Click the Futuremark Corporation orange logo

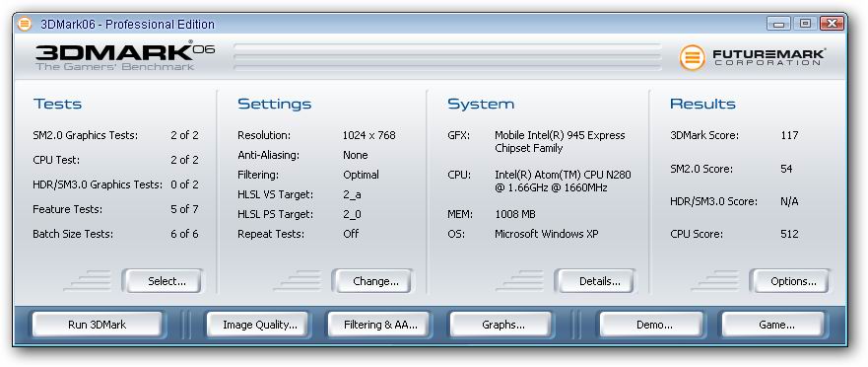coord(692,57)
